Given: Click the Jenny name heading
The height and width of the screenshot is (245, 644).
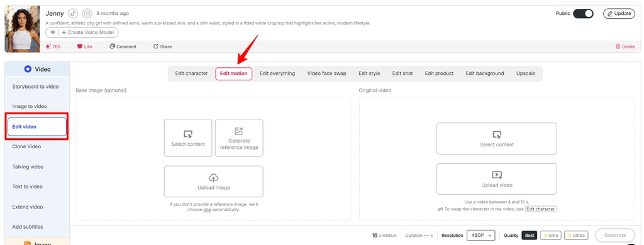Looking at the screenshot, I should coord(55,14).
